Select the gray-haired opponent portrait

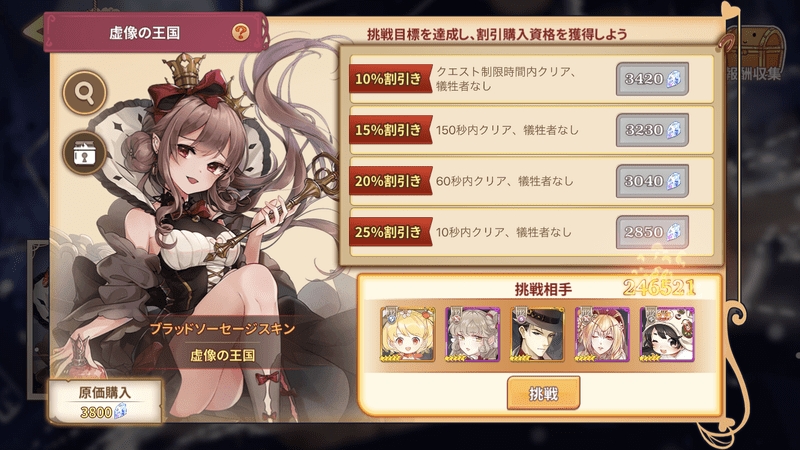pyautogui.click(x=472, y=335)
